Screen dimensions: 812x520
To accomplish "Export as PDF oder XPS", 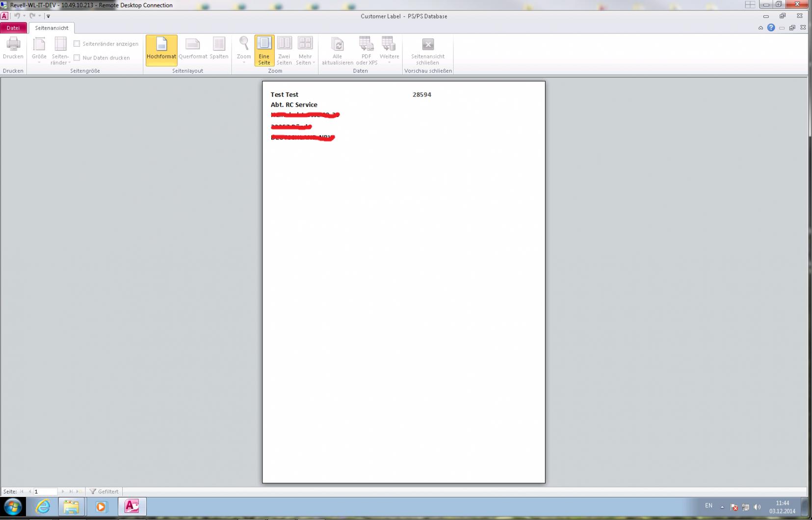I will (367, 50).
